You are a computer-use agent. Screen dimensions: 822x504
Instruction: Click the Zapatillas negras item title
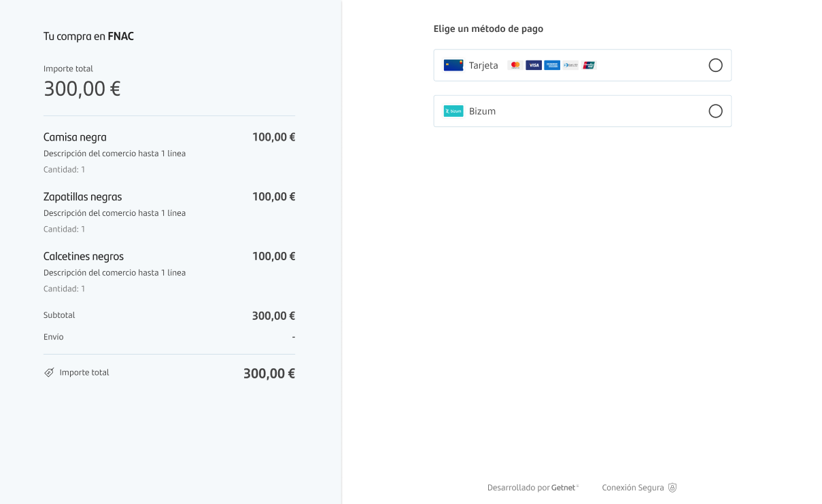[83, 197]
